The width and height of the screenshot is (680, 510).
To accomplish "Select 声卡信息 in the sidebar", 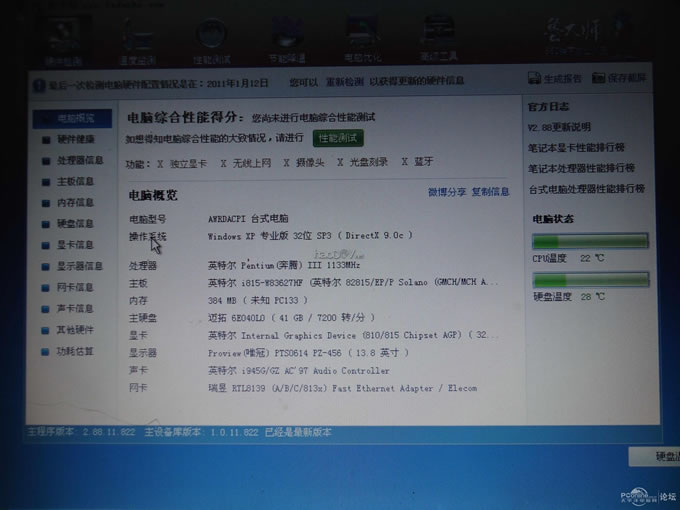I will (68, 309).
